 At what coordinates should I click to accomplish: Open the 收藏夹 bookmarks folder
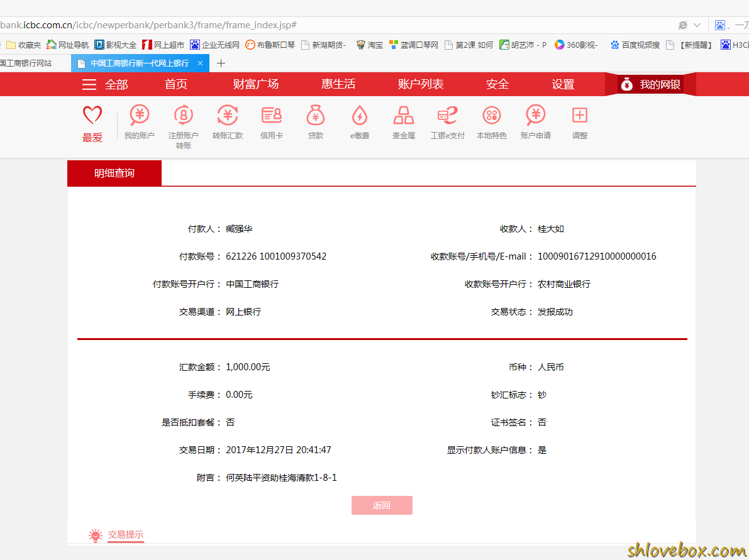tap(23, 45)
